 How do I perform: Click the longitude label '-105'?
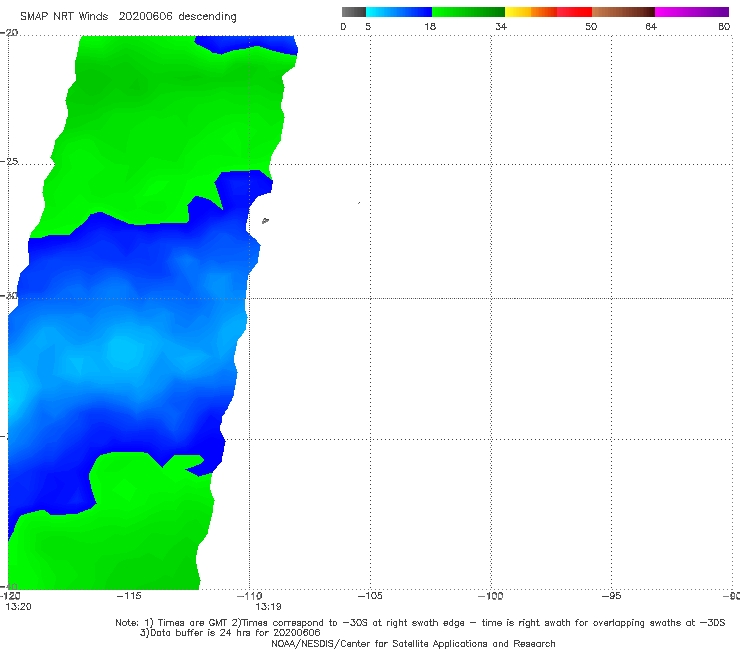point(370,596)
